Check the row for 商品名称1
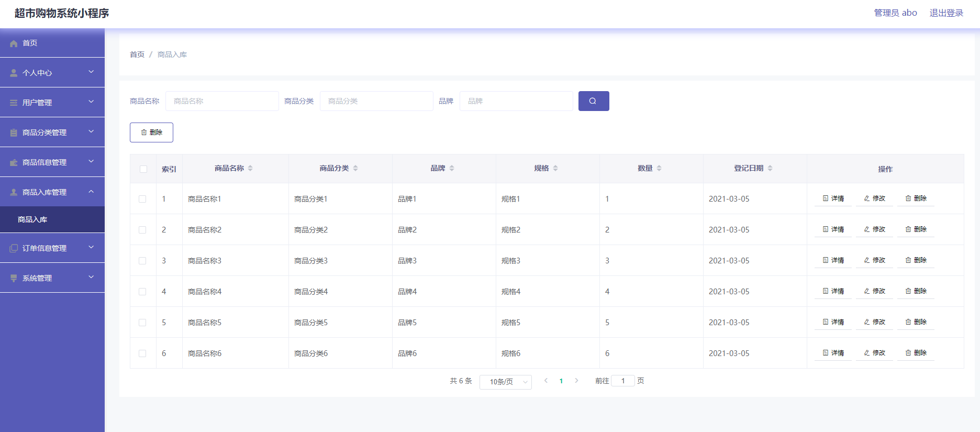This screenshot has width=980, height=432. tap(142, 199)
